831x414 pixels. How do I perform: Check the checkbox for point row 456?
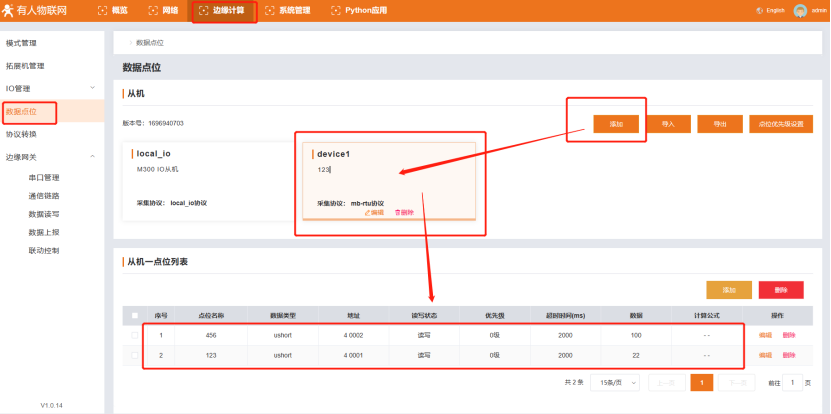pos(135,335)
